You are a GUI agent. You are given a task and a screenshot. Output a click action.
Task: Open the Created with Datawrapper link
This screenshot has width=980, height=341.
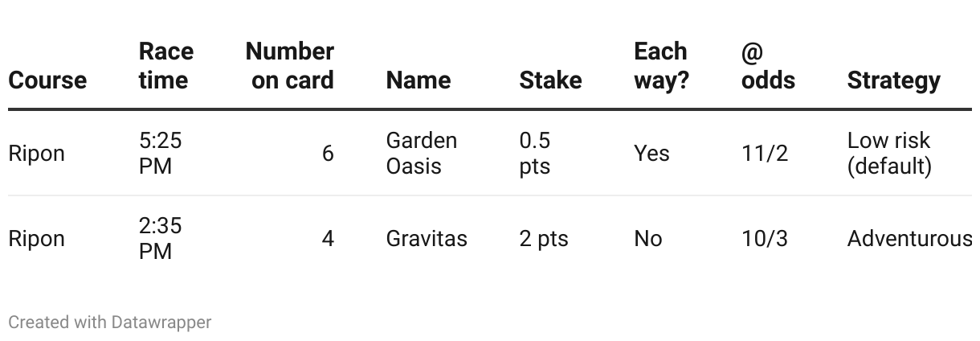coord(110,323)
